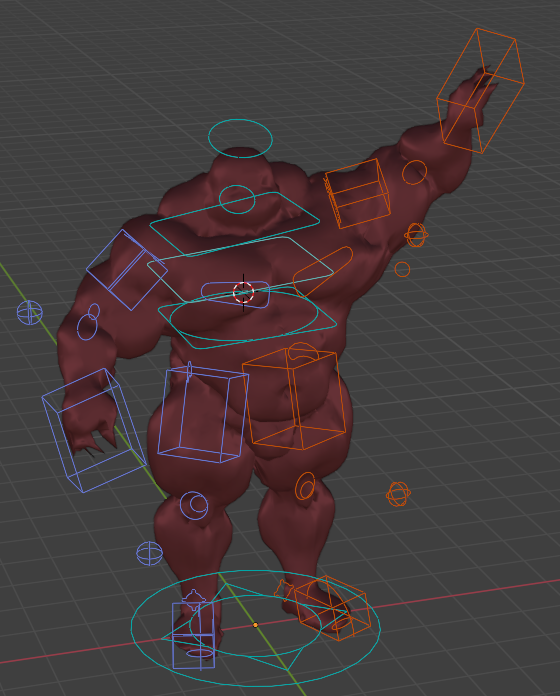Screen dimensions: 560x696
Task: Click the orange gear-shaped control beside orange foot
Action: [x=283, y=590]
